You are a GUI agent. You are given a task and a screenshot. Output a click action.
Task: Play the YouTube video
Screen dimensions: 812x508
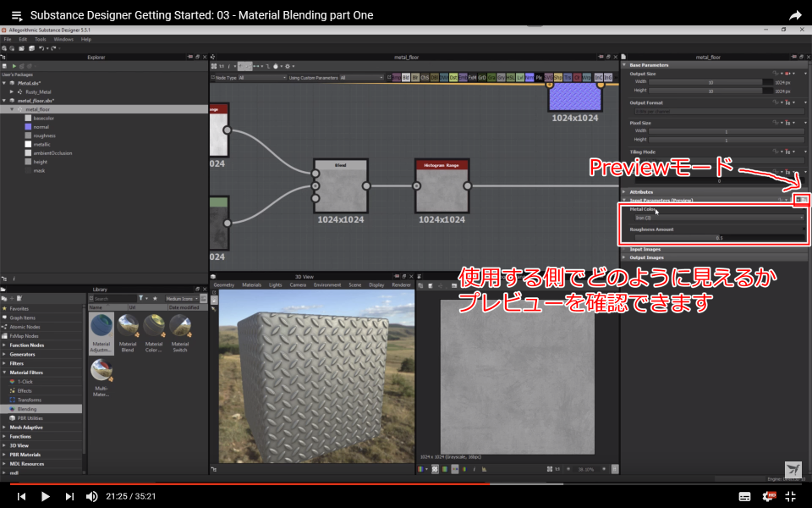(45, 497)
